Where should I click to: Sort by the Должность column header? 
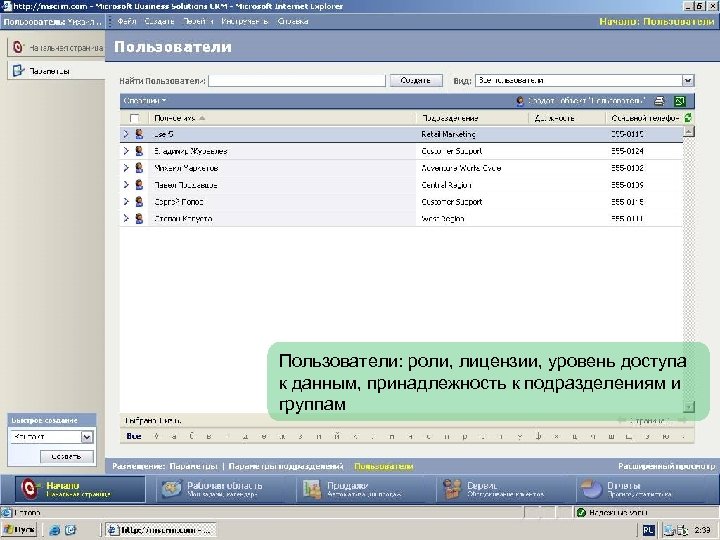554,118
